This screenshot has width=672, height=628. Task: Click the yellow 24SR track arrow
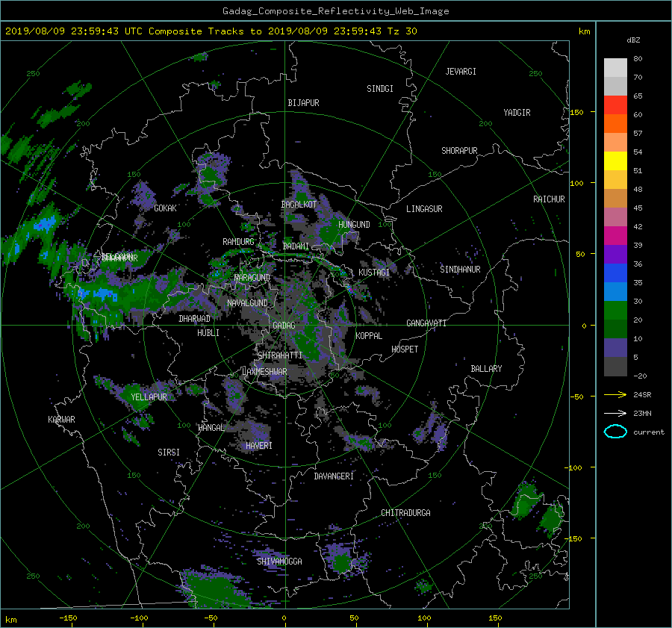[x=615, y=394]
